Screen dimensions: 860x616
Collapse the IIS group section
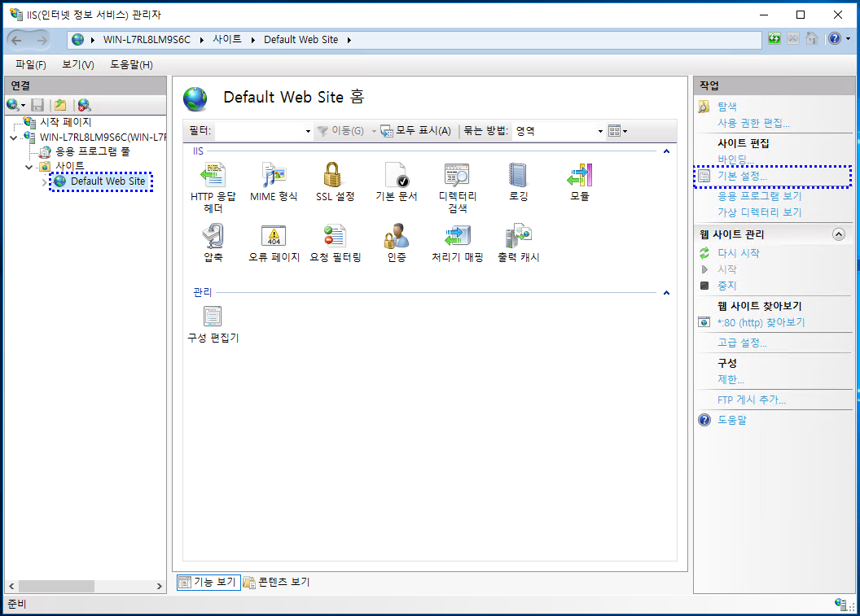point(666,151)
